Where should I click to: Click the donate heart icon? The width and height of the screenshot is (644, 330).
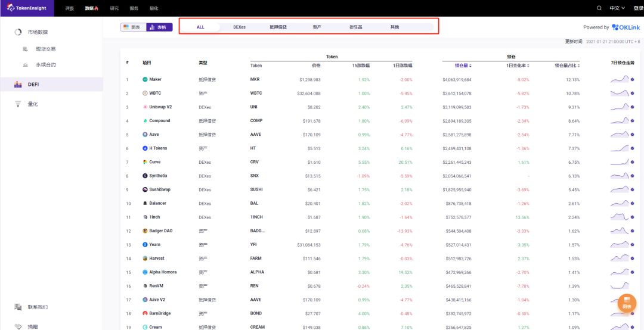(x=18, y=326)
